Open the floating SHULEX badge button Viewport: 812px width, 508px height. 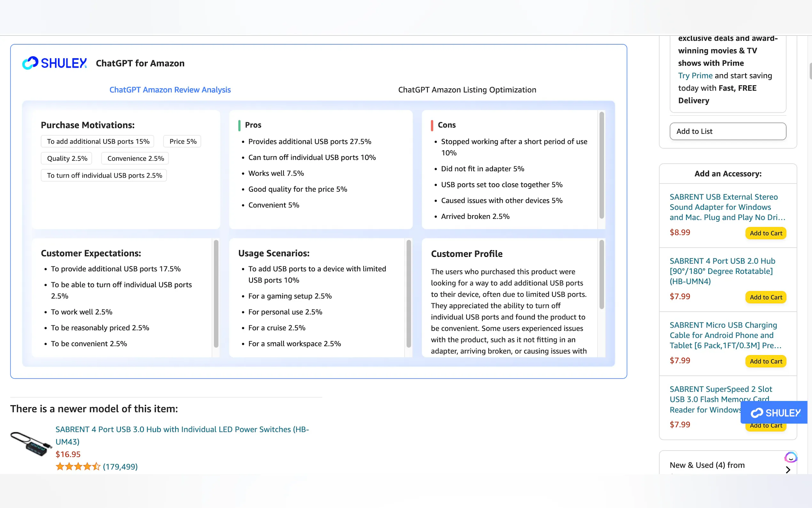(x=774, y=412)
